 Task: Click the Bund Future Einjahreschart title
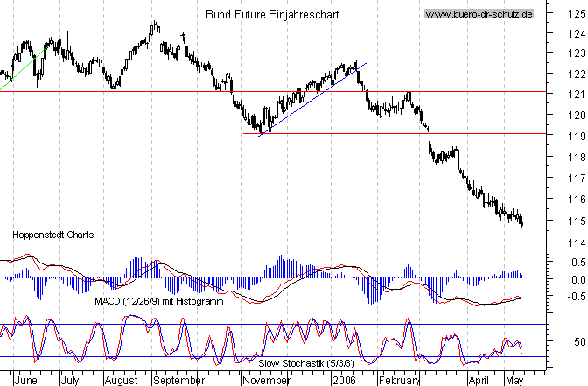271,15
